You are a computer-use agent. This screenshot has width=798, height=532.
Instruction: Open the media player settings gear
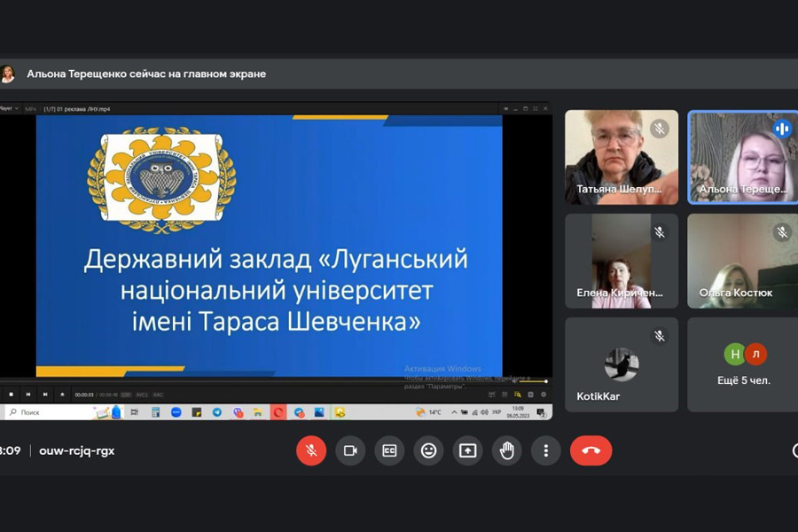pos(544,395)
